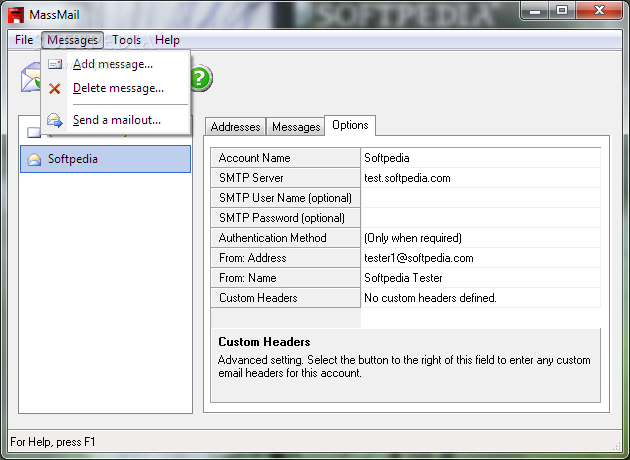Open the Help menu
Screen dimensions: 630x460
(x=167, y=40)
